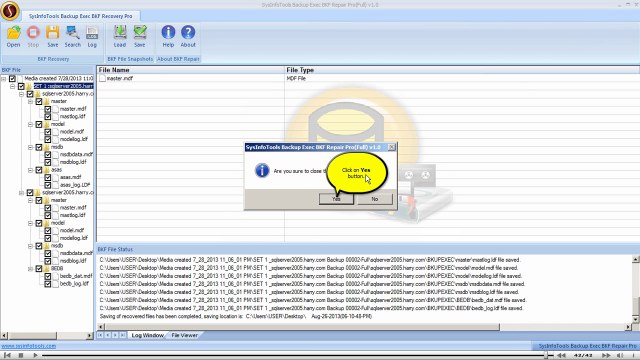Click the asas folder icon in tree
This screenshot has width=640, height=360.
coord(47,170)
